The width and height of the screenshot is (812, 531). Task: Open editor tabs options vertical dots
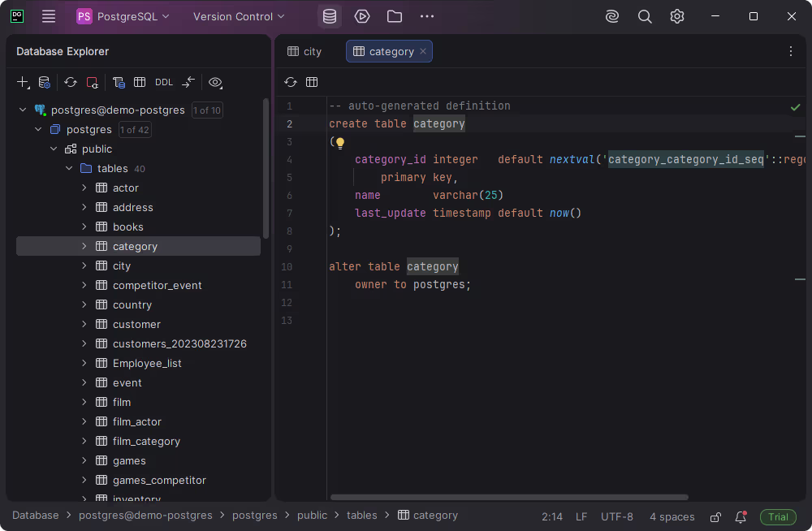click(x=791, y=51)
